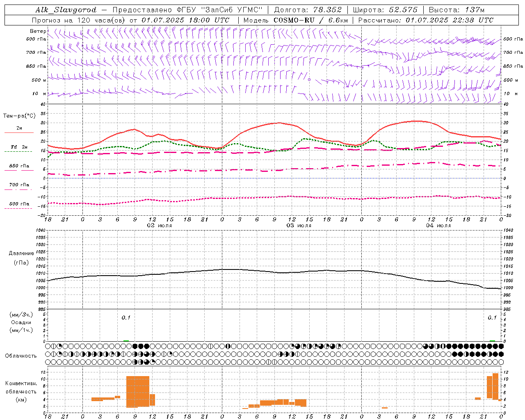This screenshot has height=420, width=525.
Task: Click the 'Тем-ра(°C)' temperature axis label
Action: [x=19, y=116]
